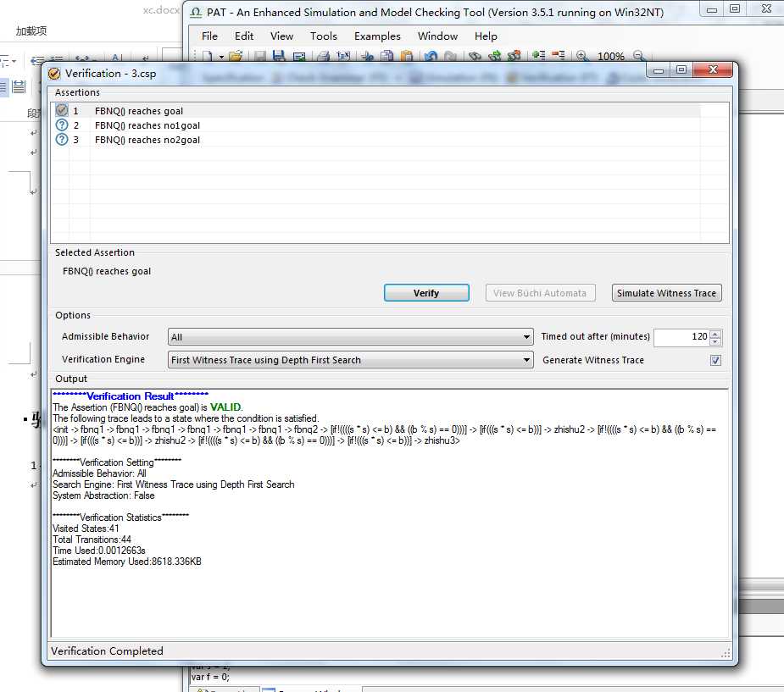Open the Window menu in PAT
784x692 pixels.
[438, 36]
